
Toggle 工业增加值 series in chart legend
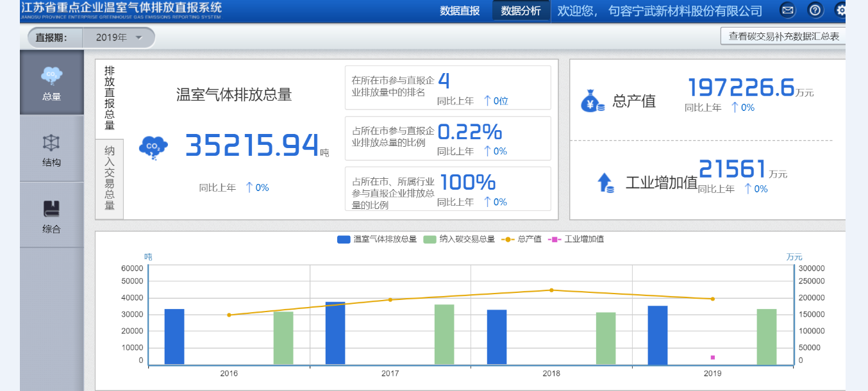click(x=576, y=239)
